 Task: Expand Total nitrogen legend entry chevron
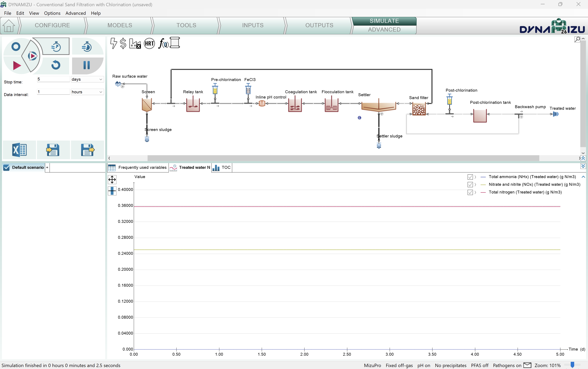click(x=475, y=192)
